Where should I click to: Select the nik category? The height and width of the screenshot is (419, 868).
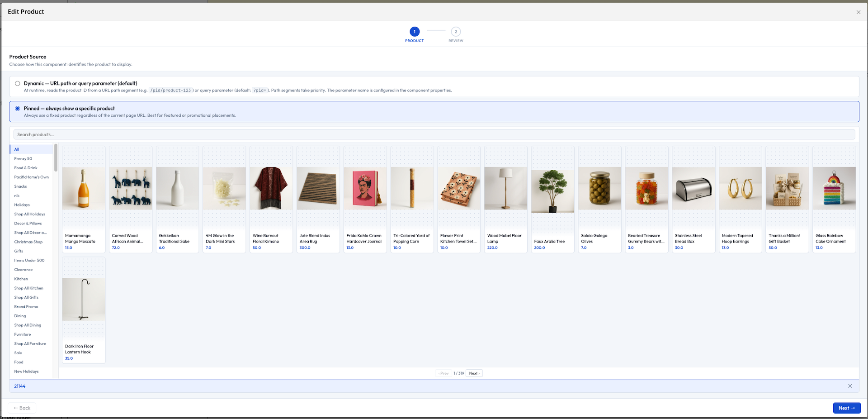pyautogui.click(x=31, y=196)
